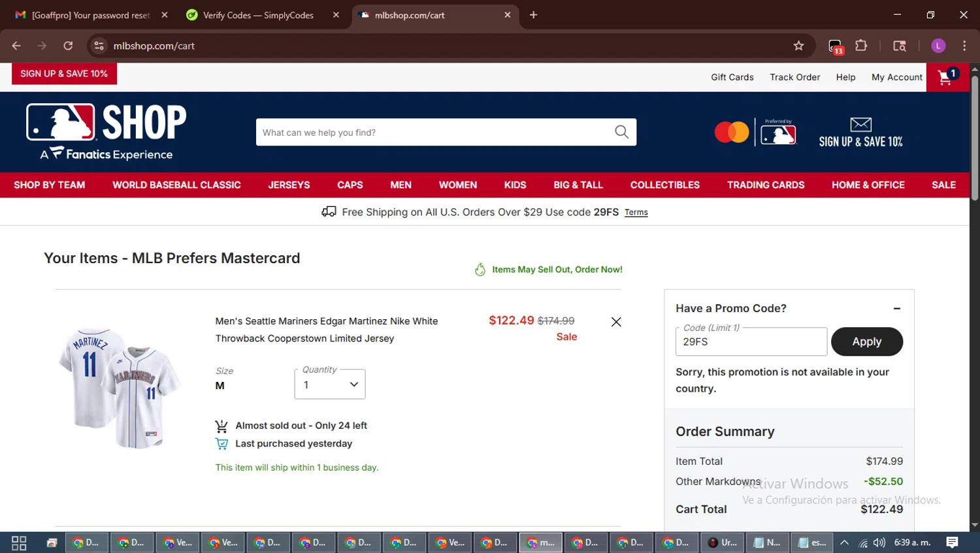
Task: Click the taskbar clock 6:39 a. m.
Action: click(912, 543)
